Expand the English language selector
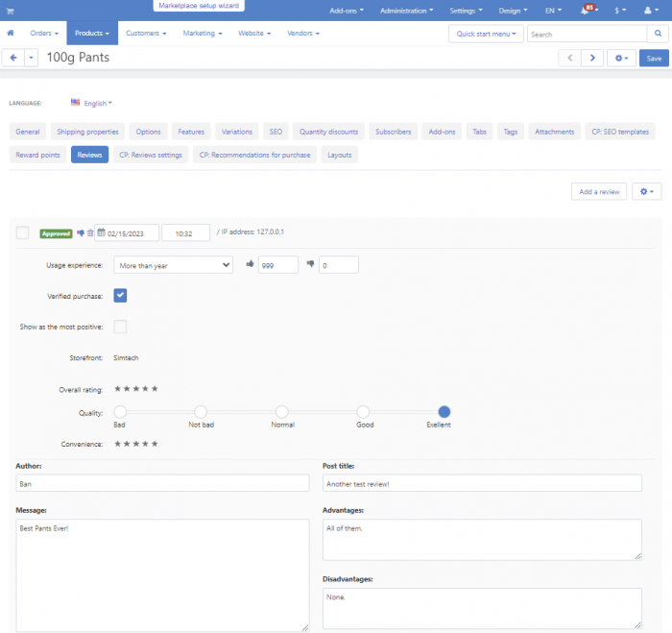The width and height of the screenshot is (672, 633). tap(98, 104)
